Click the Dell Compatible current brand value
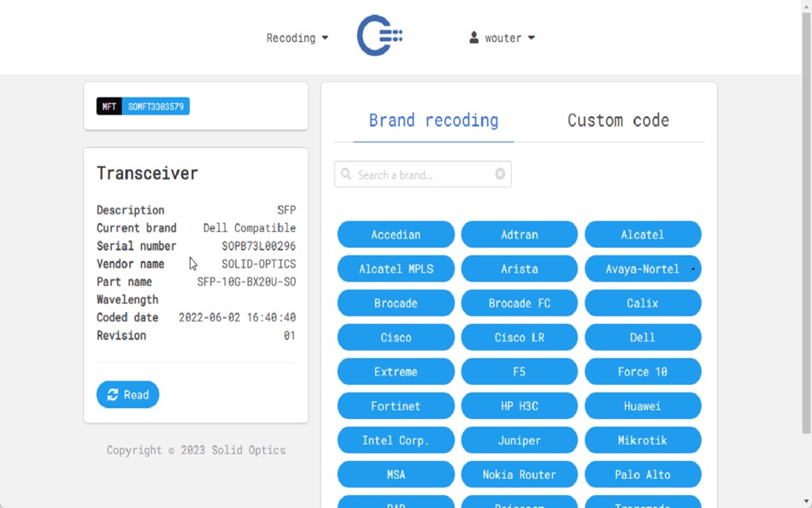812x508 pixels. tap(249, 228)
